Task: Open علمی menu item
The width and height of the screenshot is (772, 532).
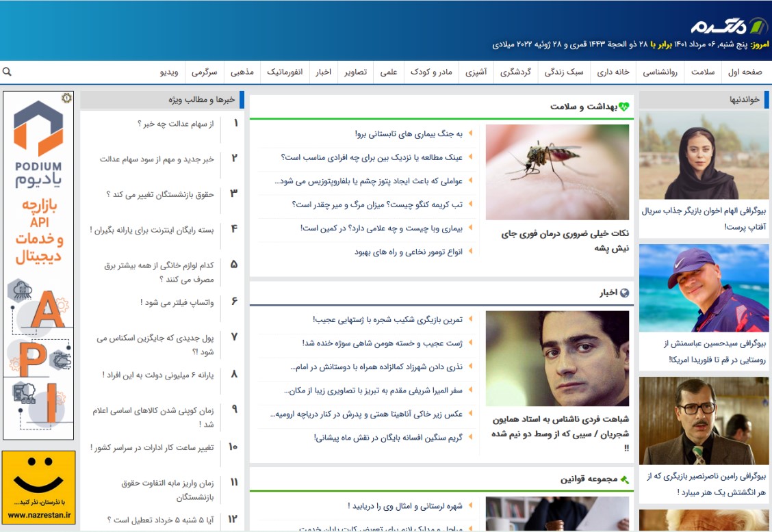Action: pos(389,72)
